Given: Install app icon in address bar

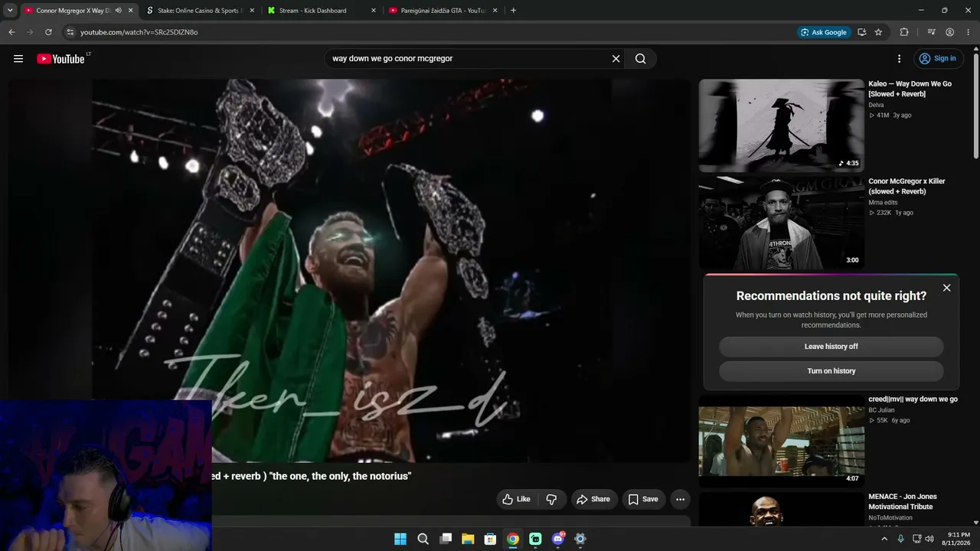Looking at the screenshot, I should (862, 32).
